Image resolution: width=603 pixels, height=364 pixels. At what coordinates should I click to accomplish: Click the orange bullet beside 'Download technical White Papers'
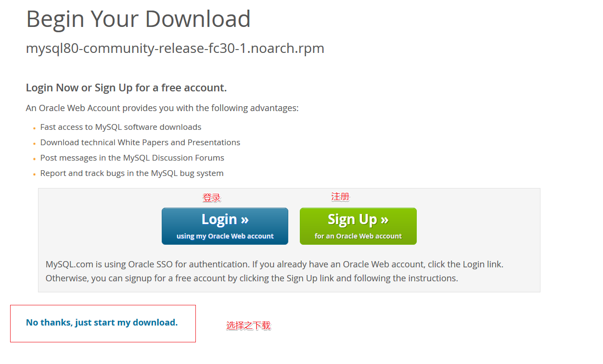[x=34, y=144]
